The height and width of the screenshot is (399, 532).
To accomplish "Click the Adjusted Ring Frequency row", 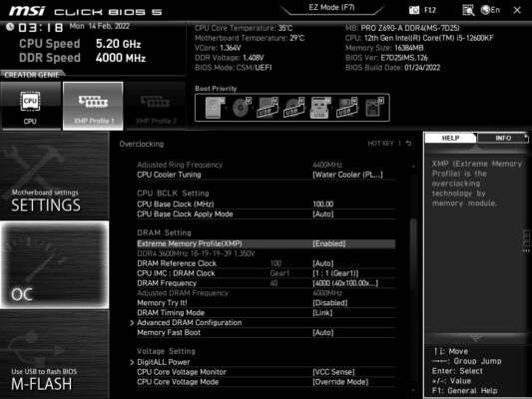I will [266, 165].
